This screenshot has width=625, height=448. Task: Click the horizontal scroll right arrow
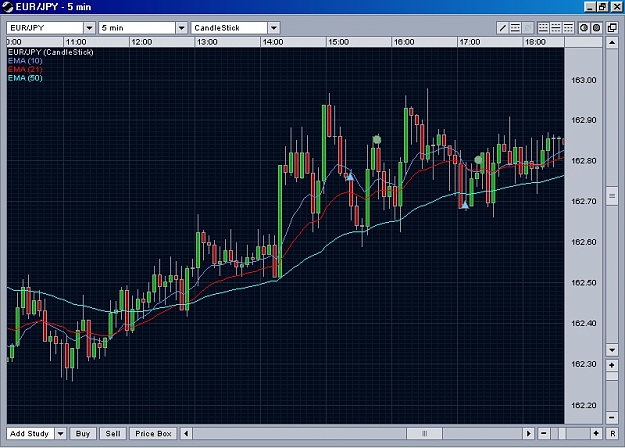529,433
